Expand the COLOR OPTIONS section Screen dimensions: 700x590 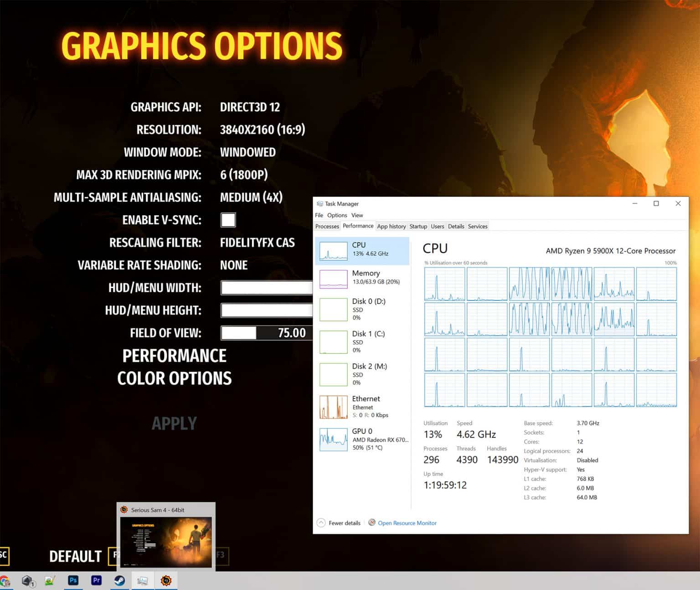point(175,378)
